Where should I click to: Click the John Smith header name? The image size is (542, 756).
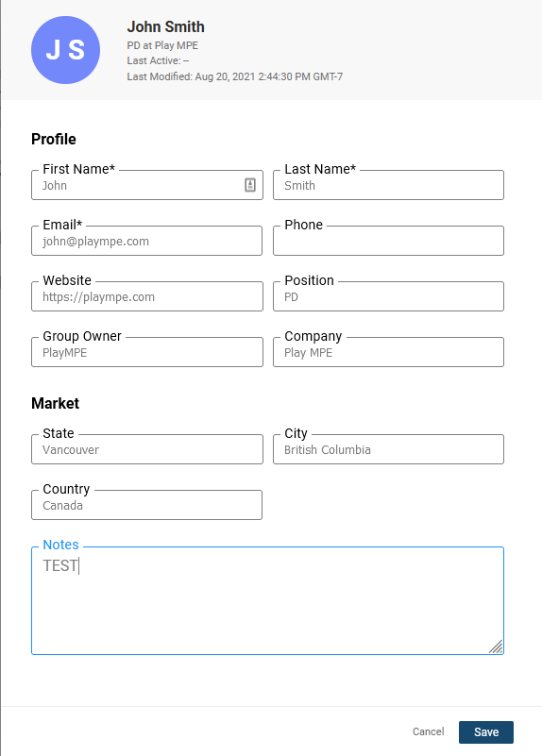tap(165, 26)
